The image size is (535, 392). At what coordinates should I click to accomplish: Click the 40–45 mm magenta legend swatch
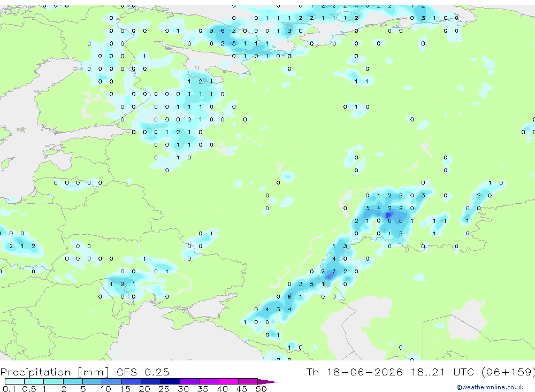point(228,381)
